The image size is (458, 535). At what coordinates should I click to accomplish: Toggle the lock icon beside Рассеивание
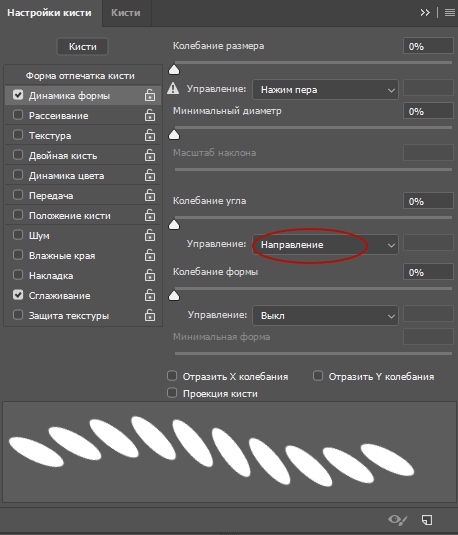[x=150, y=115]
